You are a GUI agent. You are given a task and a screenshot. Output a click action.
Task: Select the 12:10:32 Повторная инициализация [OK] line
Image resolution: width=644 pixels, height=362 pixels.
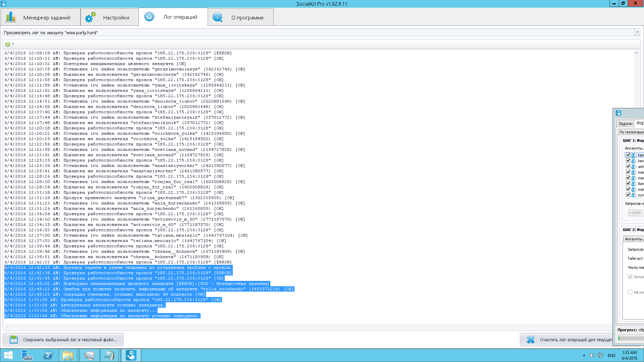pos(95,64)
